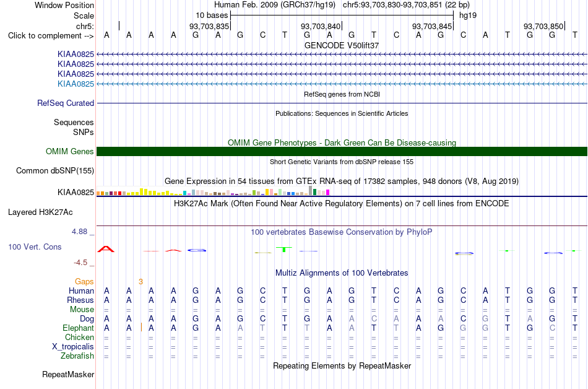Viewport: 588px width, 389px height.
Task: Click the red A PhyloP conservation logo
Action: [x=106, y=249]
